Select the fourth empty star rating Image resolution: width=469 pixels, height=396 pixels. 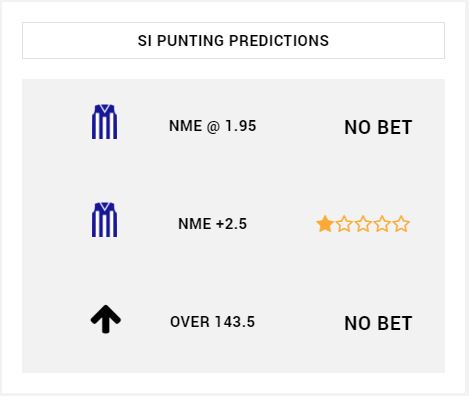[x=382, y=224]
